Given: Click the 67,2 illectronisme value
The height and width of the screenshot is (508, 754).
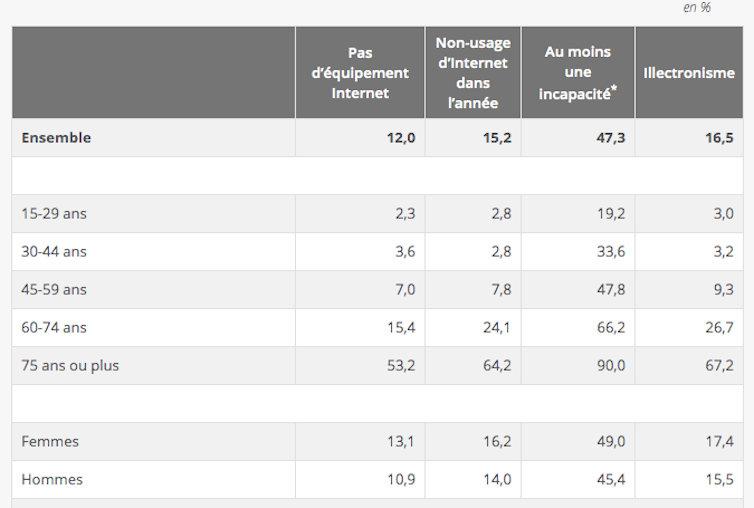Looking at the screenshot, I should click(719, 366).
